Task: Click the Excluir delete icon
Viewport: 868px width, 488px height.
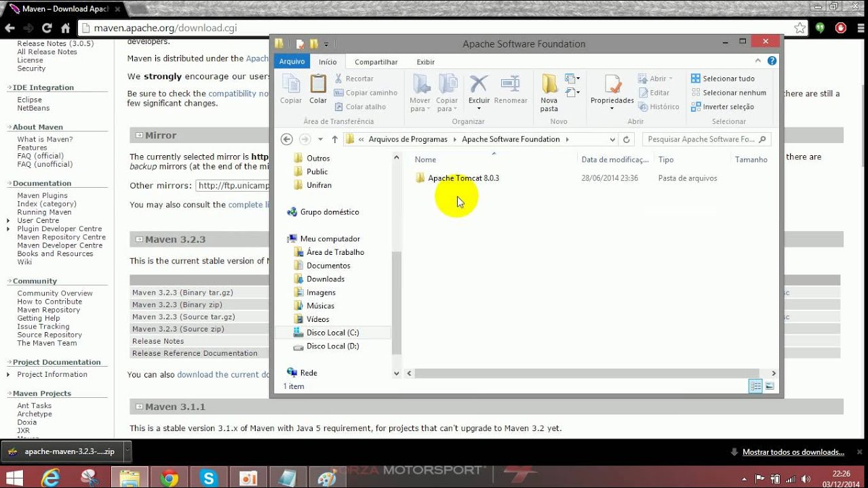Action: point(479,93)
